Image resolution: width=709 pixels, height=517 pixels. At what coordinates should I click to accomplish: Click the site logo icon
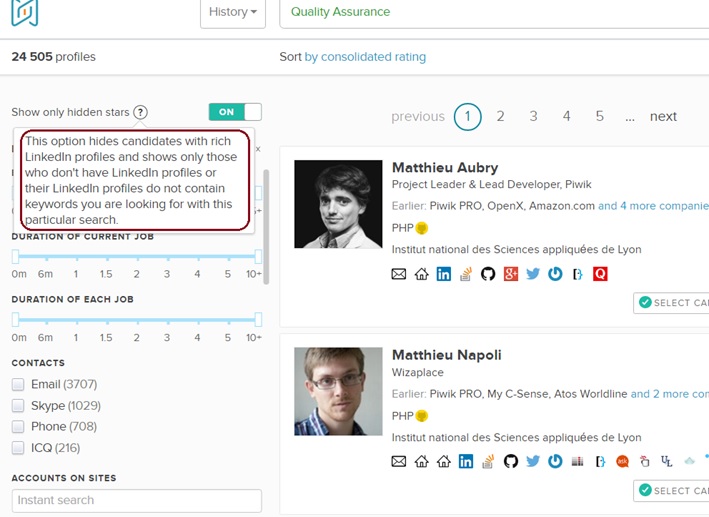click(x=24, y=12)
